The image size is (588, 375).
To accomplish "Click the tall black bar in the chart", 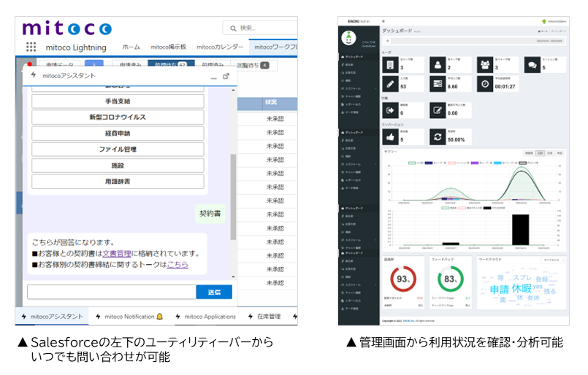I will point(521,230).
